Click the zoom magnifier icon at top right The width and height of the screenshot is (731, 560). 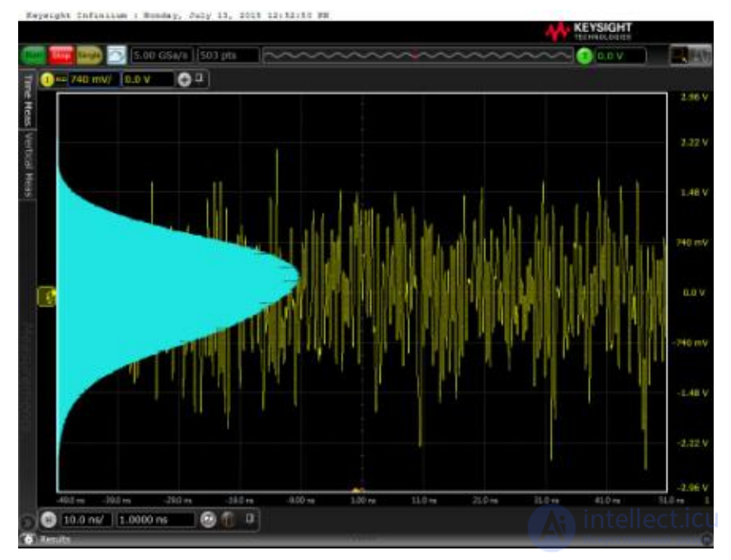(679, 55)
